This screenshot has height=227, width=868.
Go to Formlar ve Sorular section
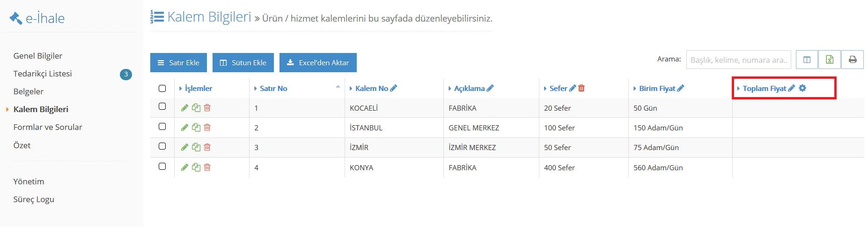(48, 127)
